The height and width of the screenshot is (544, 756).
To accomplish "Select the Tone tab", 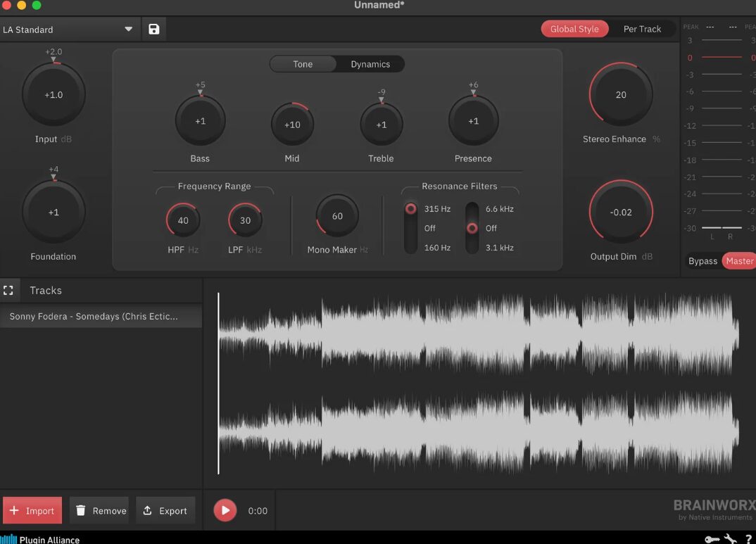I will click(303, 64).
